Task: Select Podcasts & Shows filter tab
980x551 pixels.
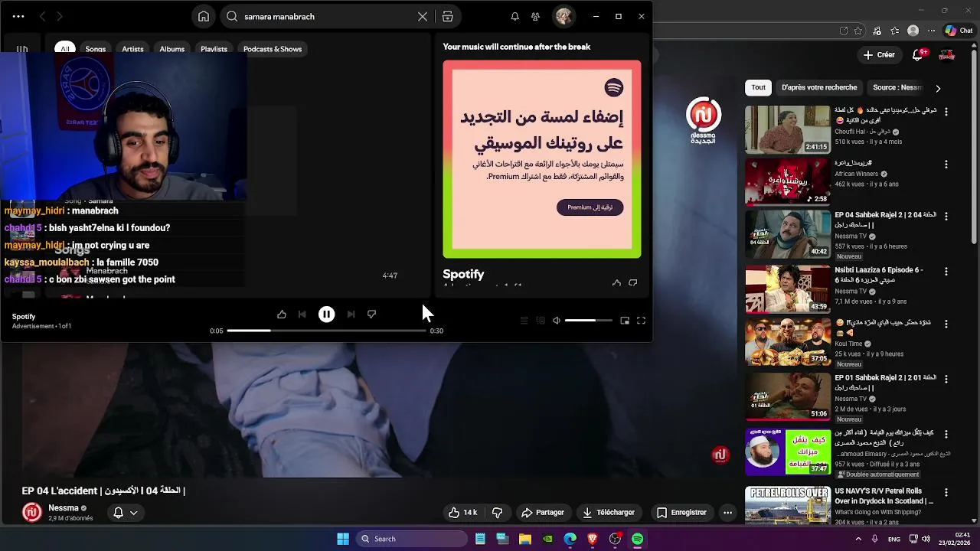Action: pyautogui.click(x=273, y=49)
